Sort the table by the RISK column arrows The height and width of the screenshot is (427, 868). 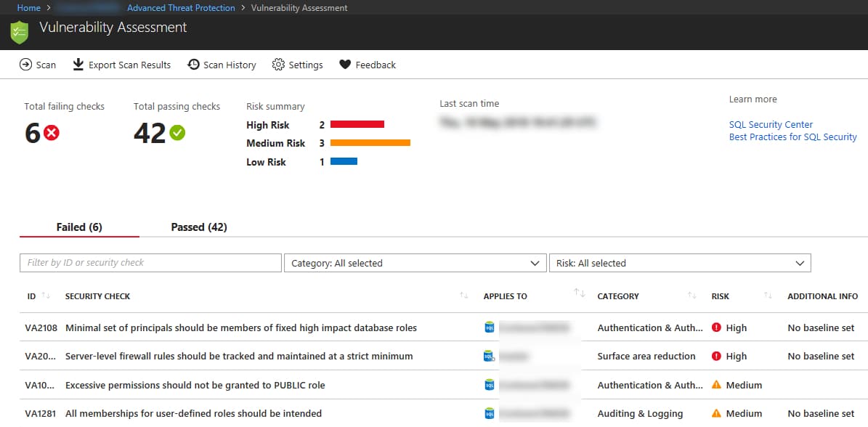point(768,294)
